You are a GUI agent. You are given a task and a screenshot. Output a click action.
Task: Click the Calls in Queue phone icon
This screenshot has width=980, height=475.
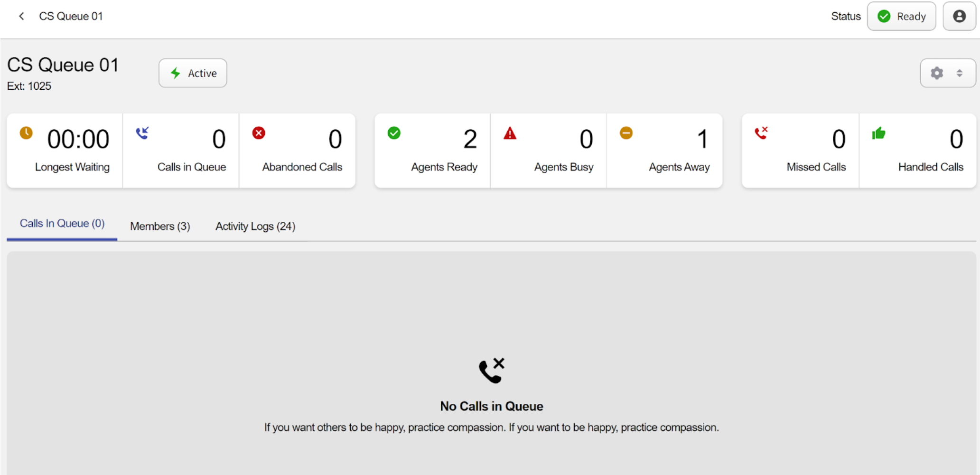(142, 133)
